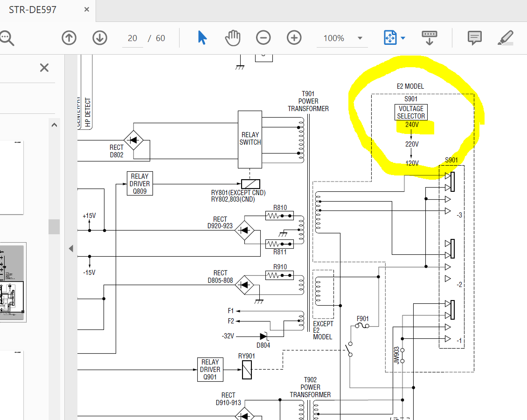Click the RY801(EXCEPT CND) text
This screenshot has width=527, height=420.
238,193
